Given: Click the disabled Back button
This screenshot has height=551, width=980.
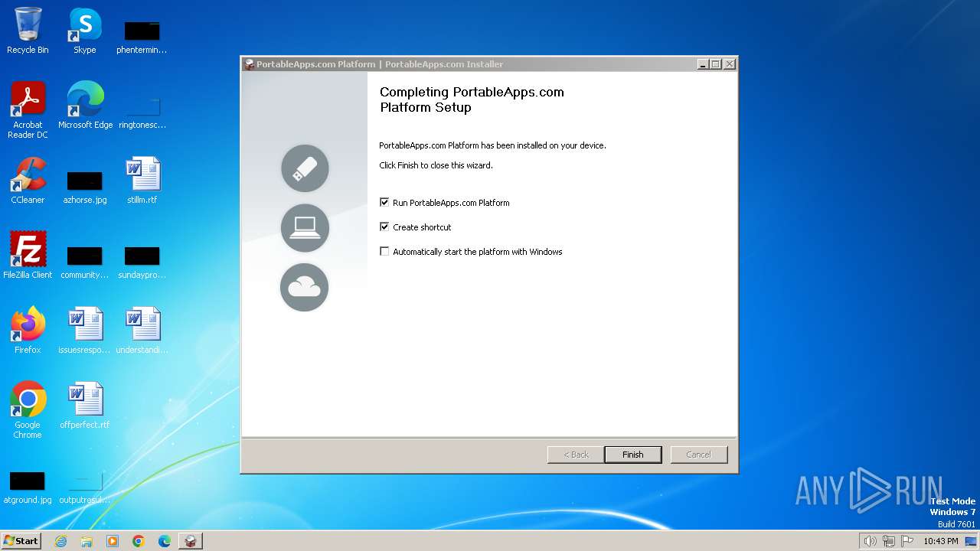Looking at the screenshot, I should coord(576,455).
